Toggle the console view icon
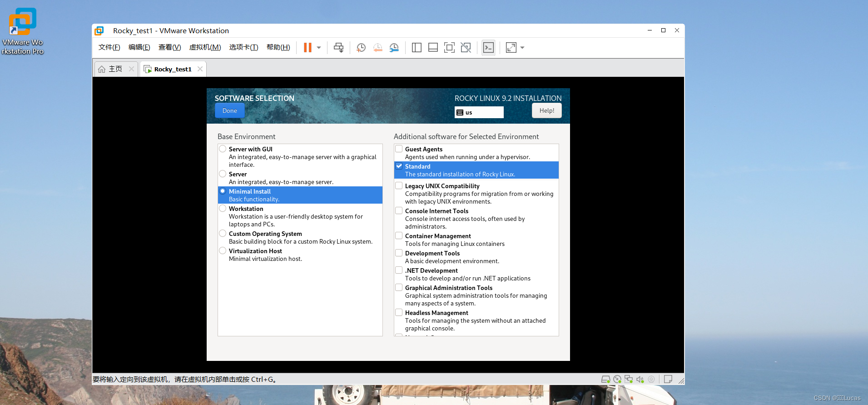Image resolution: width=868 pixels, height=405 pixels. tap(488, 48)
